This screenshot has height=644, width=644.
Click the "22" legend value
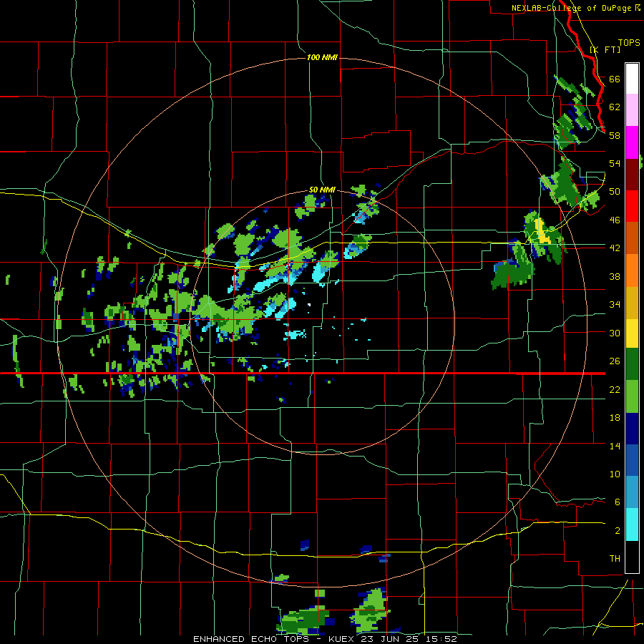pyautogui.click(x=615, y=389)
